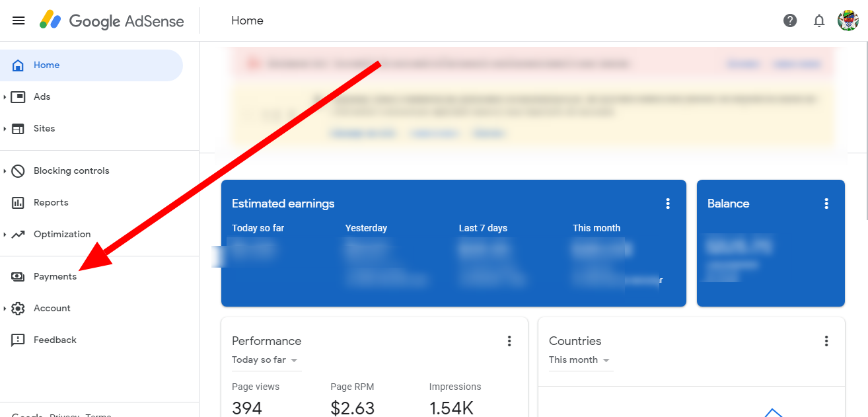The height and width of the screenshot is (417, 868).
Task: Open the Performance 'Today so far' dropdown
Action: coord(266,360)
